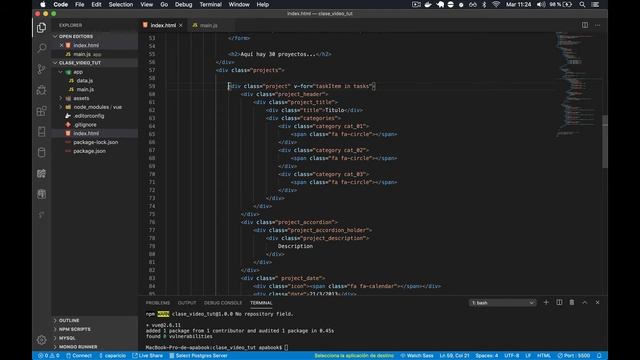Click the editor vertical scrollbar
The image size is (640, 360).
click(x=604, y=141)
